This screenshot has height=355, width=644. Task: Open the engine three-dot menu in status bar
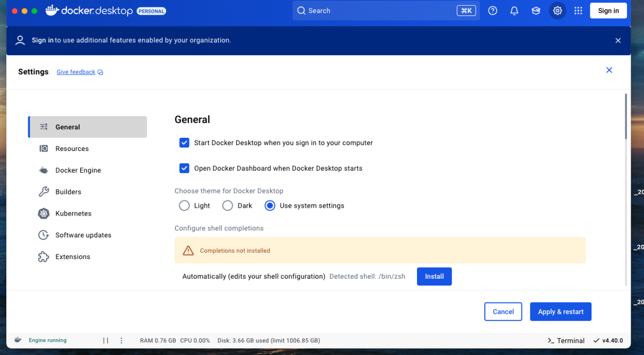click(121, 341)
